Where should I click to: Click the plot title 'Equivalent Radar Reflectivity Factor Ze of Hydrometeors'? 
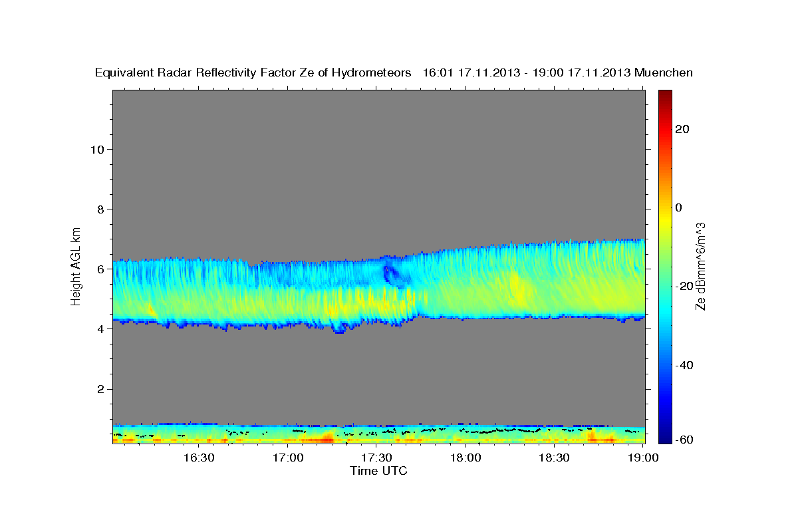click(x=253, y=72)
